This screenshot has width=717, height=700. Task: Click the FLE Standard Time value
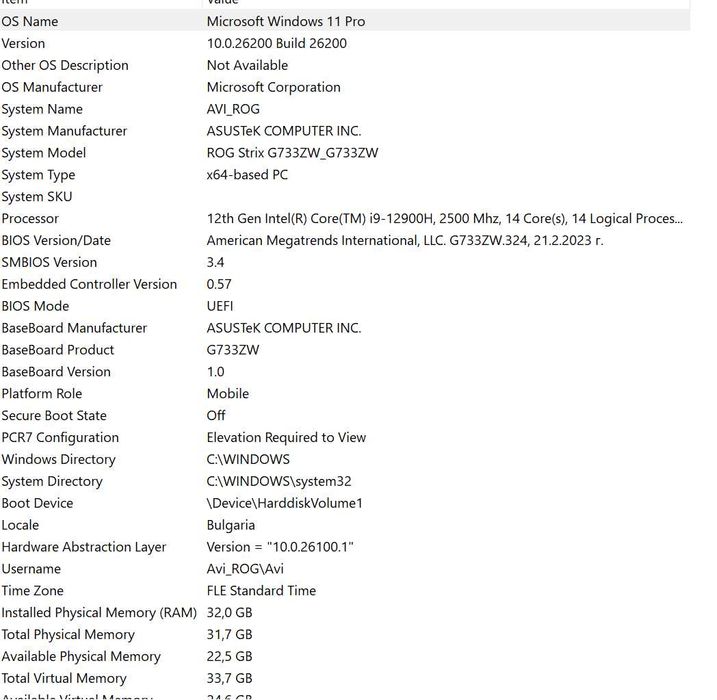[x=261, y=591]
